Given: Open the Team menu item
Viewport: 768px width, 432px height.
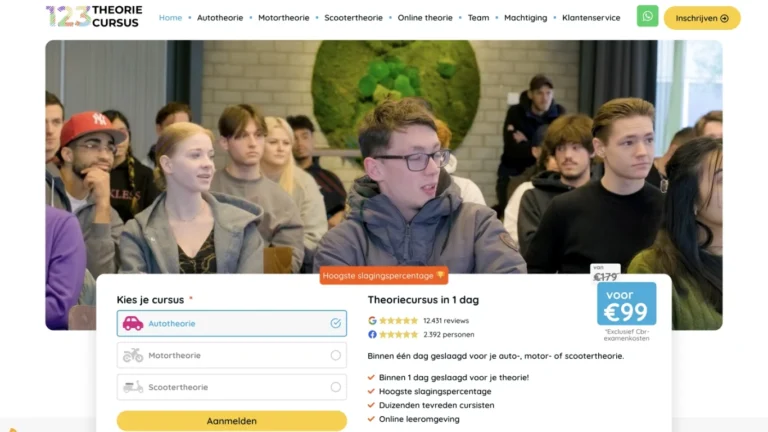Looking at the screenshot, I should click(x=479, y=18).
